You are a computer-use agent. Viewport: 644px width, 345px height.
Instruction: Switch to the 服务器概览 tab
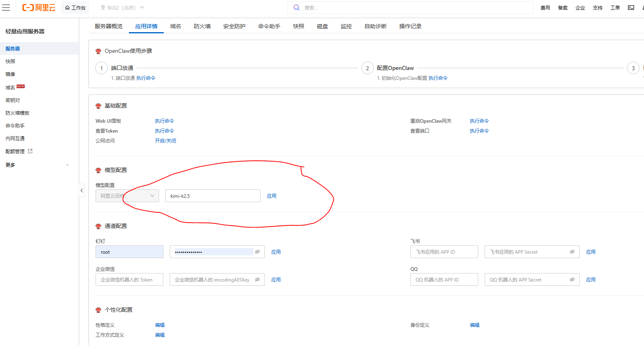[108, 26]
